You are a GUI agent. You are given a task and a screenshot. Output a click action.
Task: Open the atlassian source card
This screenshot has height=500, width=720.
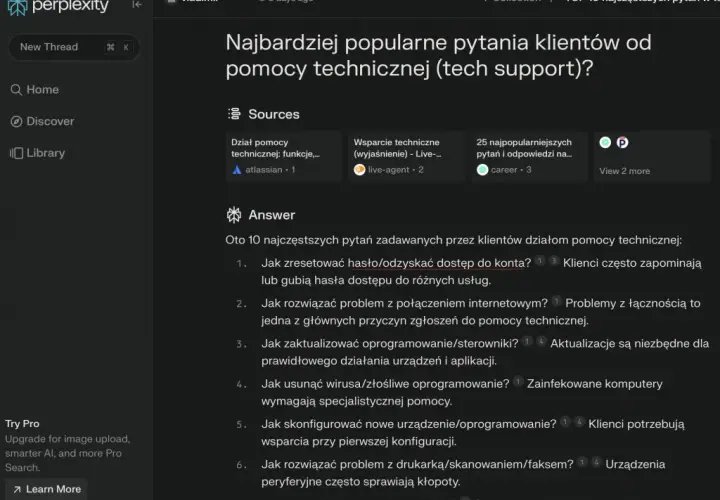[x=284, y=157]
